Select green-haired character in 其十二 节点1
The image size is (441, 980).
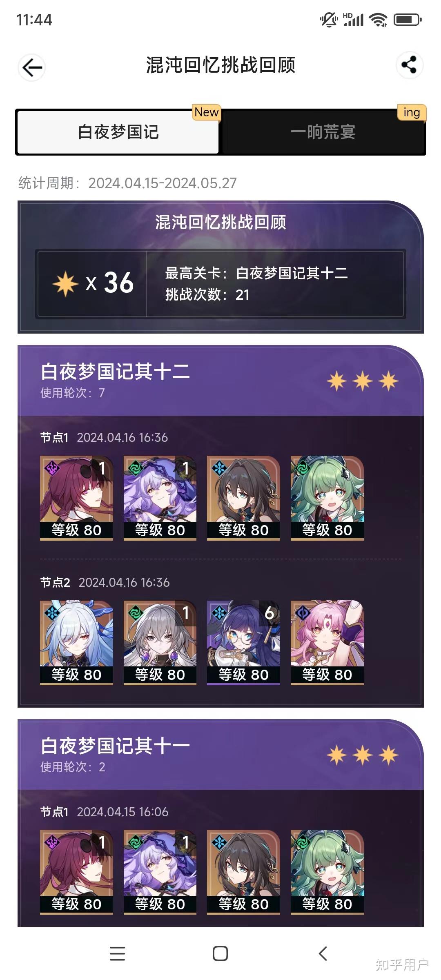click(327, 498)
